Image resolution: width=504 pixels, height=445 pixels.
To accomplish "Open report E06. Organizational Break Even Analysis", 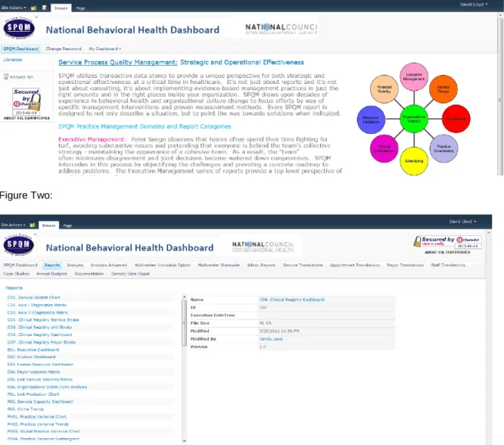I will [47, 387].
